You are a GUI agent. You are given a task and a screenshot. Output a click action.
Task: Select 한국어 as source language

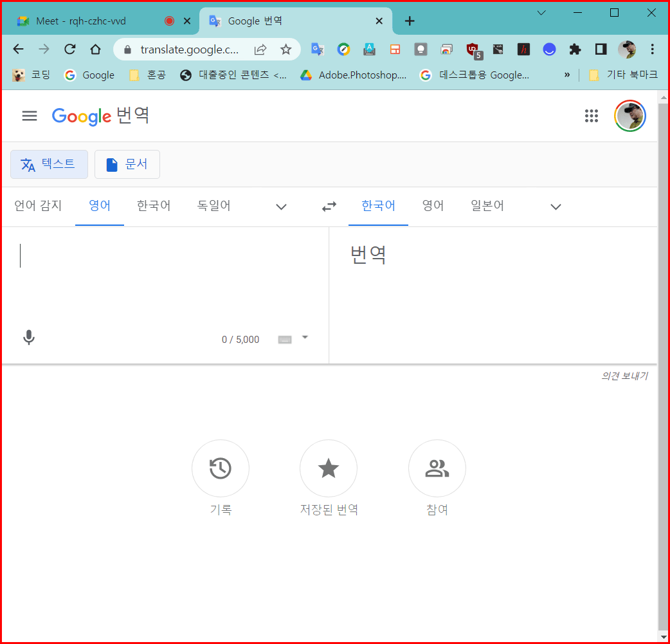154,206
